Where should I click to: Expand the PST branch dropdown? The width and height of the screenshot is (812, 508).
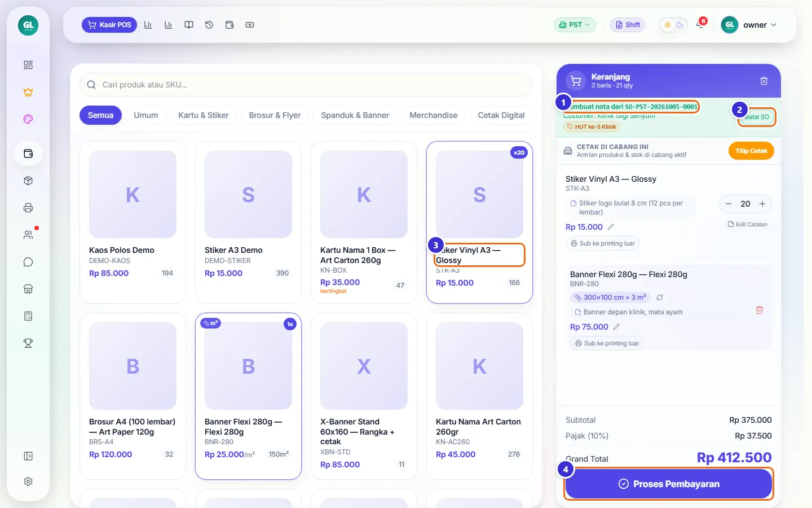(575, 25)
